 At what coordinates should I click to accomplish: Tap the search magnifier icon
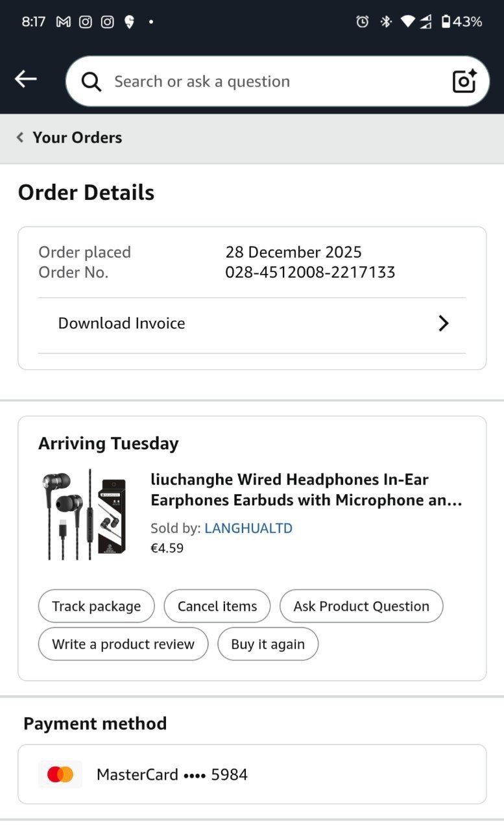pyautogui.click(x=91, y=82)
